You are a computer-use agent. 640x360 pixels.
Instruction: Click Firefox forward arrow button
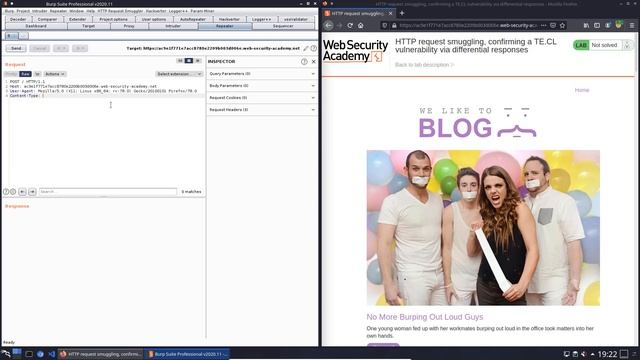point(340,25)
